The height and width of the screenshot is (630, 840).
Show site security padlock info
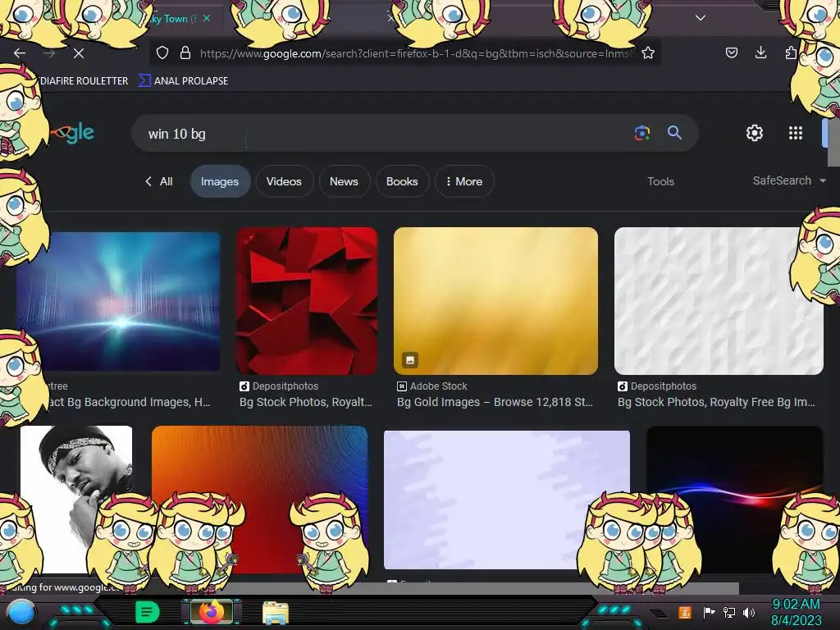[185, 52]
